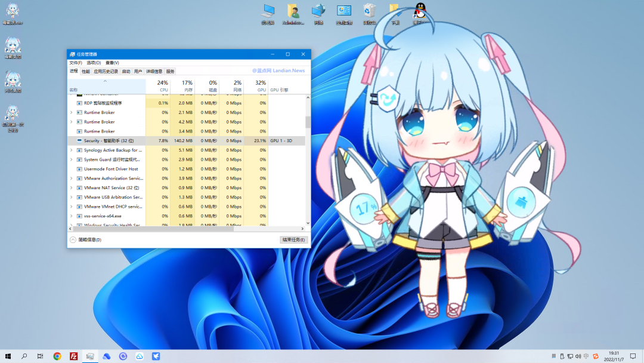
Task: Open the Administrator user folder icon
Action: click(x=293, y=14)
